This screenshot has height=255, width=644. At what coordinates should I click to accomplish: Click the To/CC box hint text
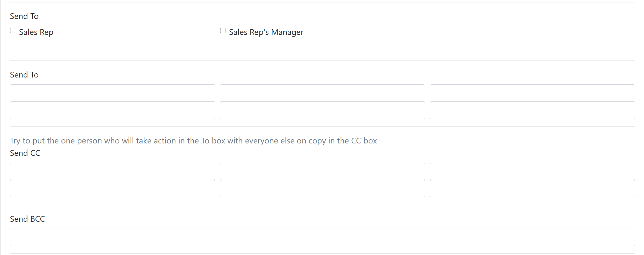(193, 141)
